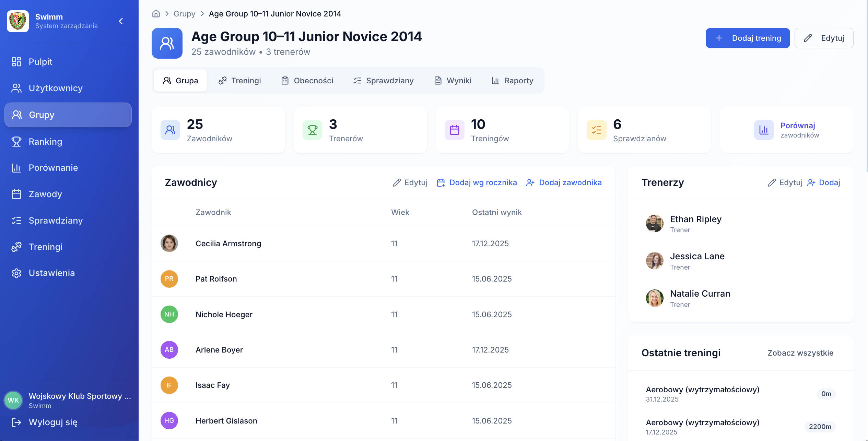Open Ranking using the trophy icon
Viewport: 868px width, 441px height.
coord(16,142)
